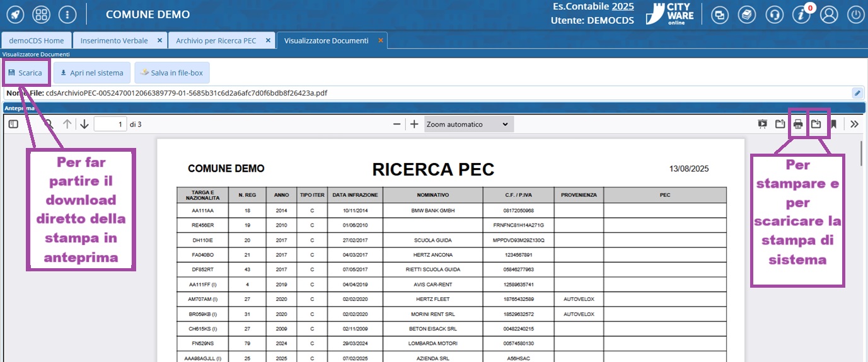The width and height of the screenshot is (868, 362).
Task: Click the Apri nel sistema button
Action: click(x=92, y=73)
